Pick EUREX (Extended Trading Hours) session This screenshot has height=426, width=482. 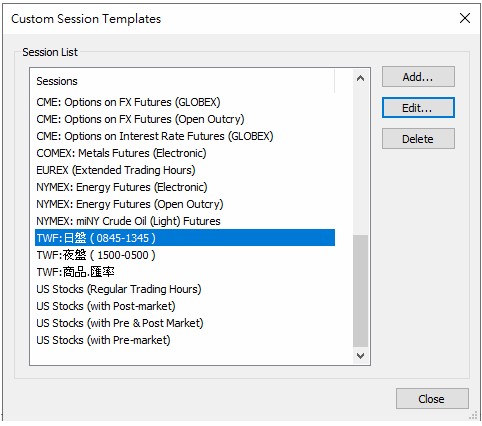click(185, 170)
